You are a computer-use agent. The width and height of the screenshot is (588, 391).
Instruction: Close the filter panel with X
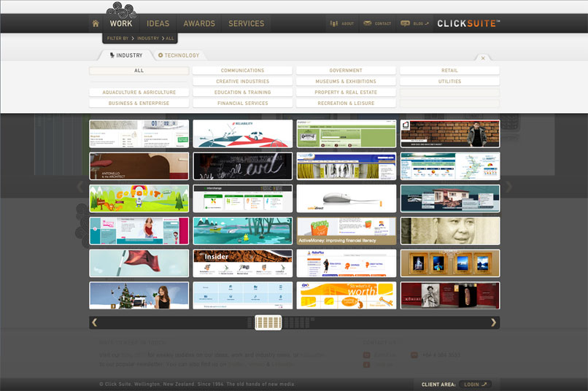[483, 58]
